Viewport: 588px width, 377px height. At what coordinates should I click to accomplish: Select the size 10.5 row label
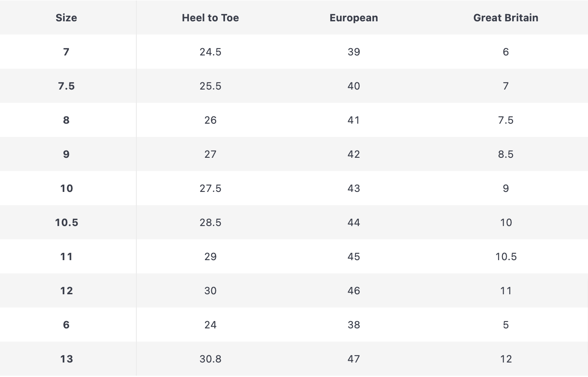click(66, 222)
